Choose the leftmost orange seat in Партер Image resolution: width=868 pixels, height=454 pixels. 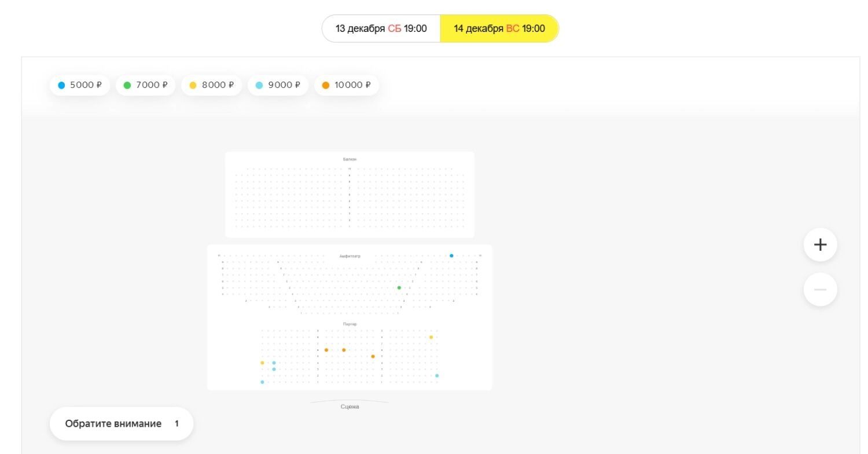point(326,350)
